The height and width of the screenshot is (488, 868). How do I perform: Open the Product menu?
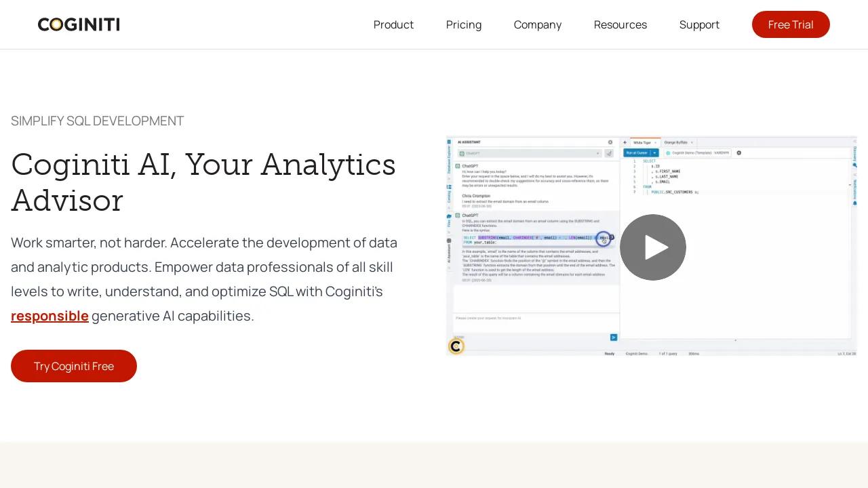[393, 24]
